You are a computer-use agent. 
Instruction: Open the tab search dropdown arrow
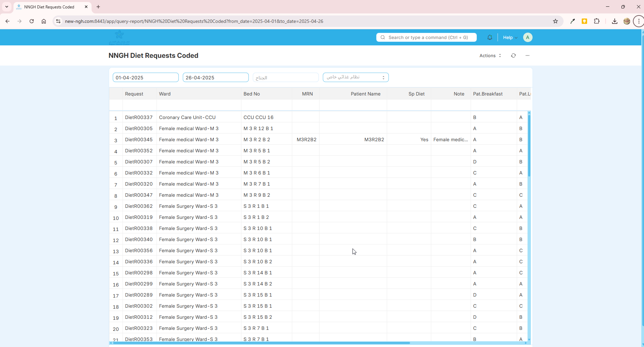coord(7,7)
